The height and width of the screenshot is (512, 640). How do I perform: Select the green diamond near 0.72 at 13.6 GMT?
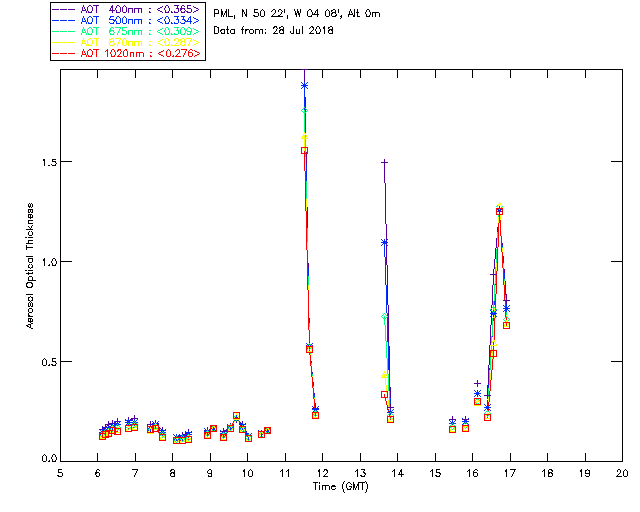click(x=384, y=317)
